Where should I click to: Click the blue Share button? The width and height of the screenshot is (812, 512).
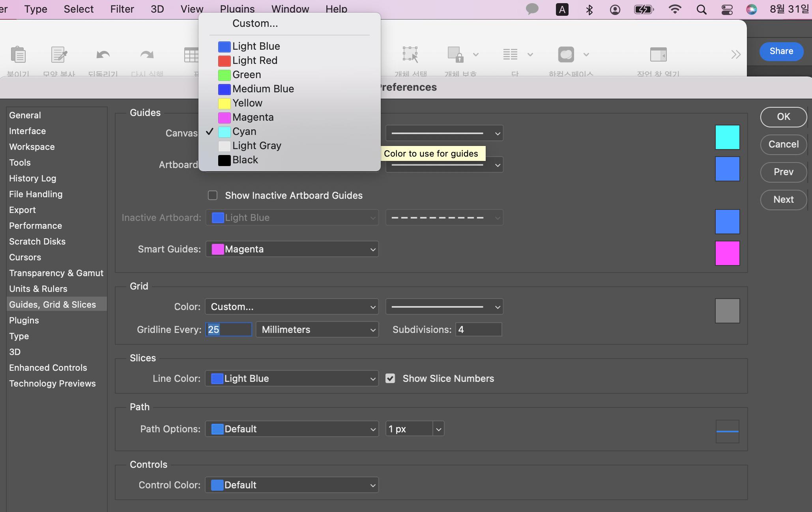click(781, 51)
